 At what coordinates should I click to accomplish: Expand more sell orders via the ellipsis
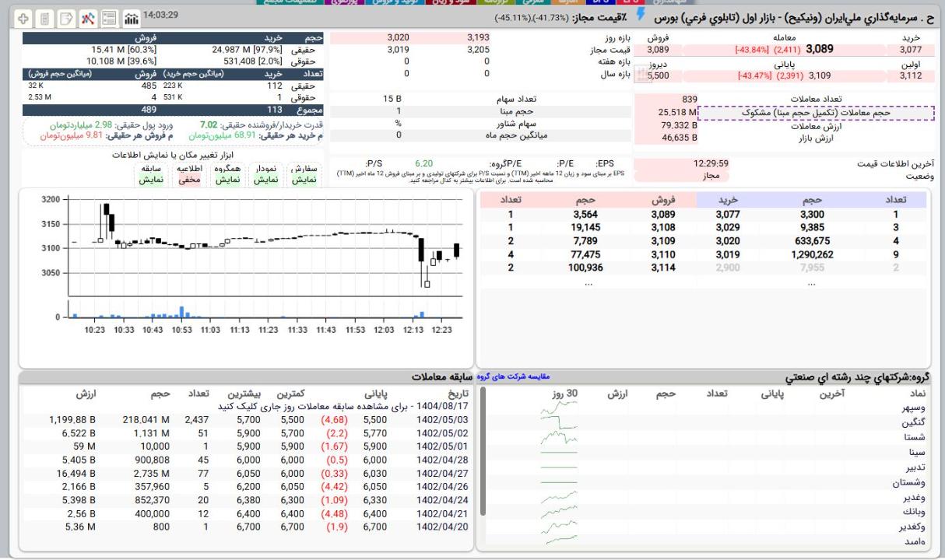tap(588, 283)
